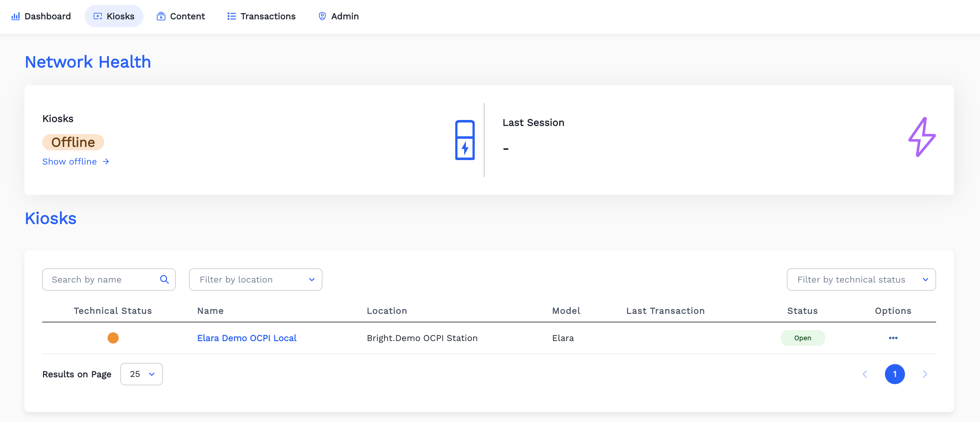Change the Results on Page 25 selector
980x422 pixels.
point(141,374)
